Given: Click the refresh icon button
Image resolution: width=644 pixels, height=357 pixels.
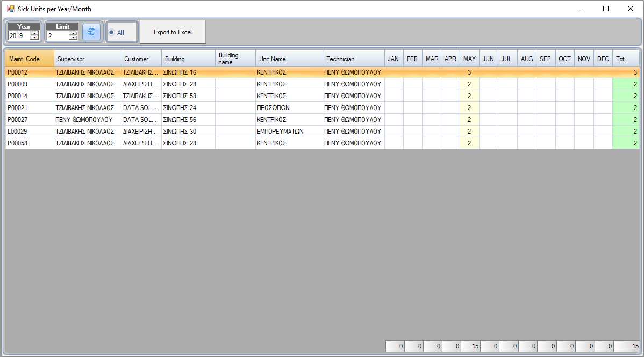Looking at the screenshot, I should tap(91, 32).
